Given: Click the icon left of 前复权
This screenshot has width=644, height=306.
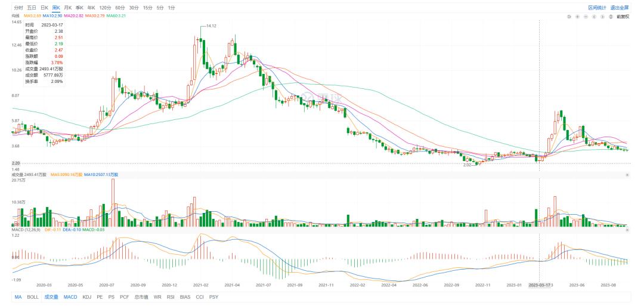Looking at the screenshot, I should tap(611, 17).
